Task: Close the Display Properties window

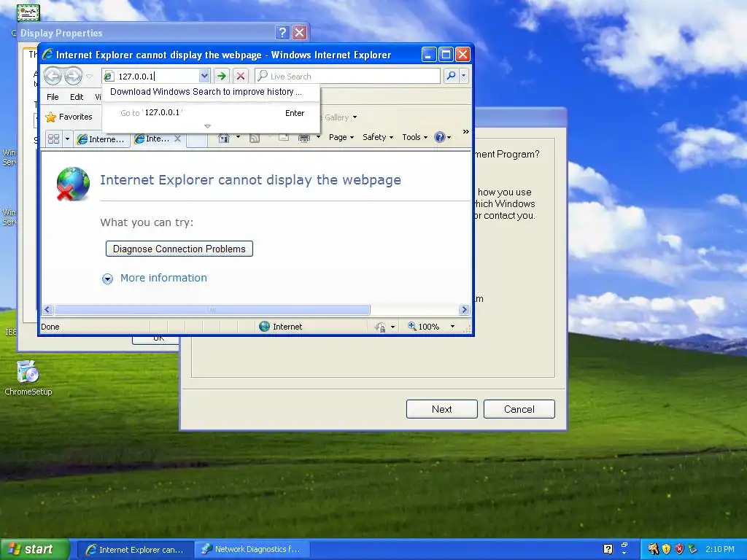Action: coord(299,32)
